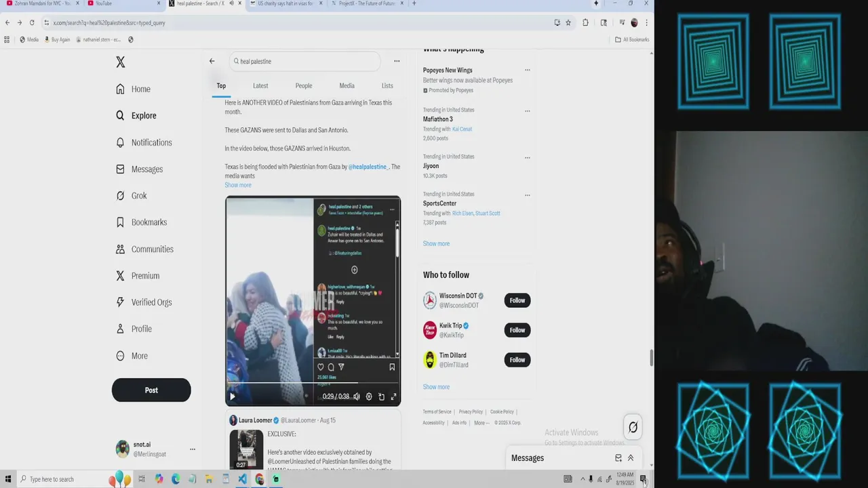Viewport: 868px width, 488px height.
Task: Open All Bookmarks folder
Action: [x=632, y=39]
